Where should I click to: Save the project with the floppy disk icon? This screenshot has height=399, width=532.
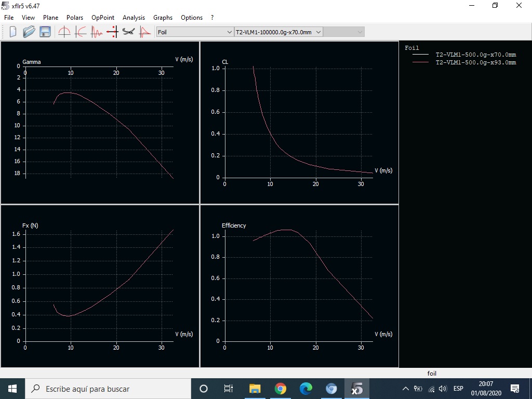pyautogui.click(x=45, y=32)
